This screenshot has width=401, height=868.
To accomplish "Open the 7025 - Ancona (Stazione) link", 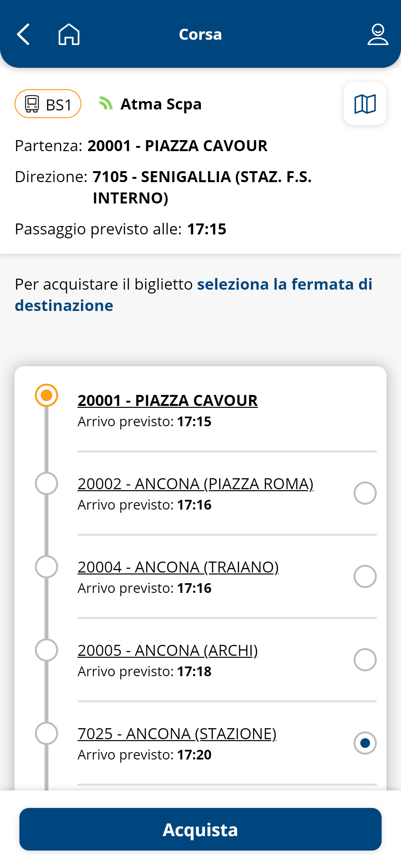I will click(177, 733).
